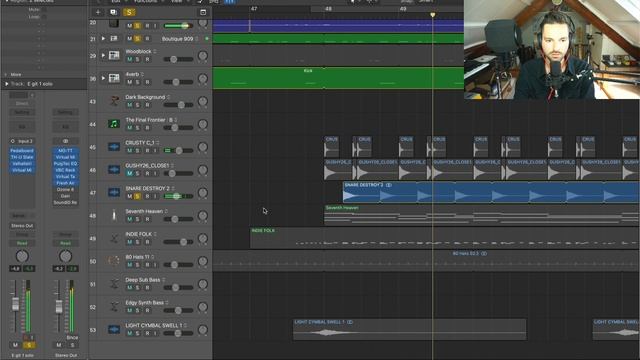
Task: Click the Seventh Heaven track instrument icon
Action: [114, 216]
